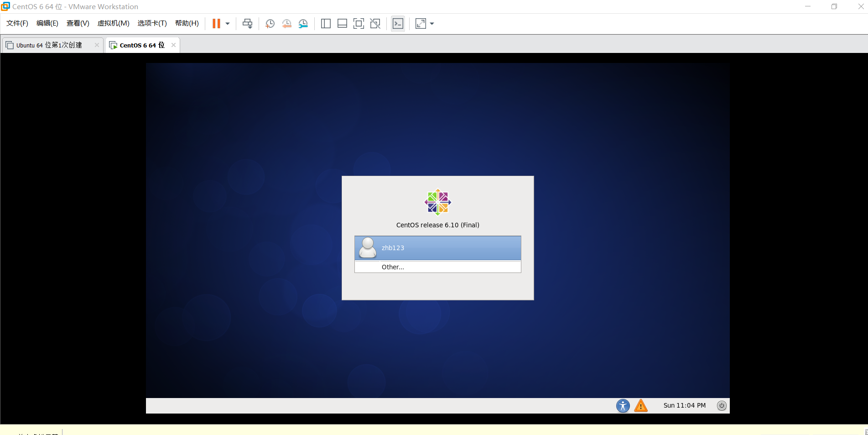Open the 选项卡(T) menu
The width and height of the screenshot is (868, 435).
152,23
